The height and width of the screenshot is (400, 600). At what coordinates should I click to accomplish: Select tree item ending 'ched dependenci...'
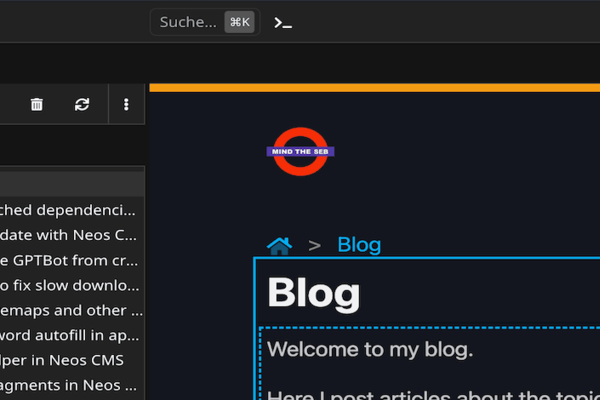point(68,210)
